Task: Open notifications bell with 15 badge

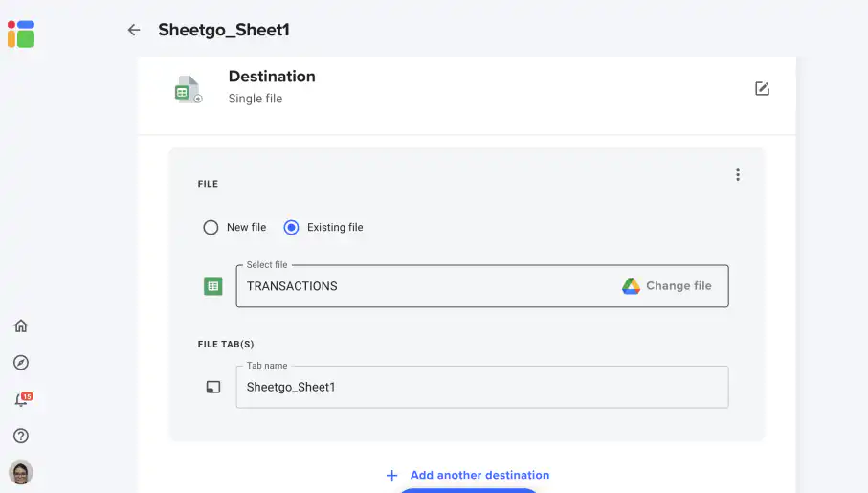Action: pyautogui.click(x=23, y=399)
